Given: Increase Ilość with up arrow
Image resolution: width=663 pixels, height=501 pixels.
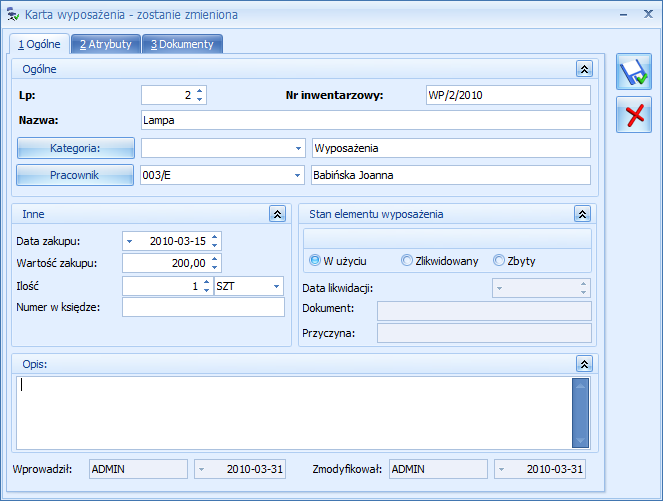Looking at the screenshot, I should click(206, 282).
